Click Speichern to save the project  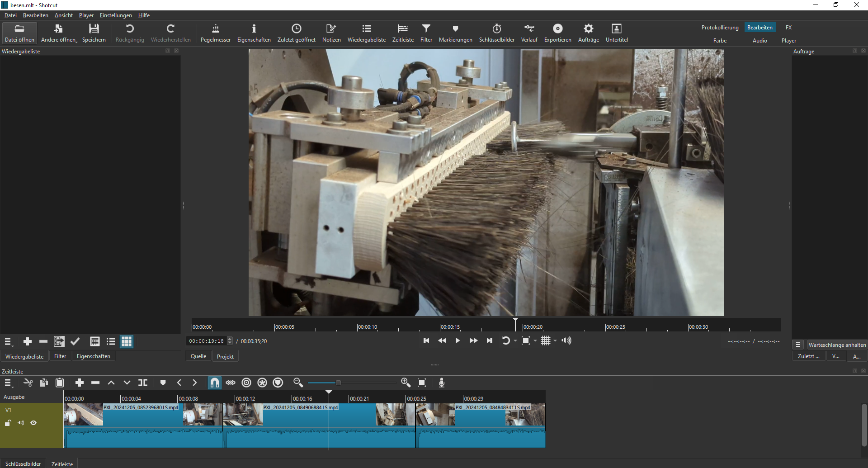coord(94,33)
